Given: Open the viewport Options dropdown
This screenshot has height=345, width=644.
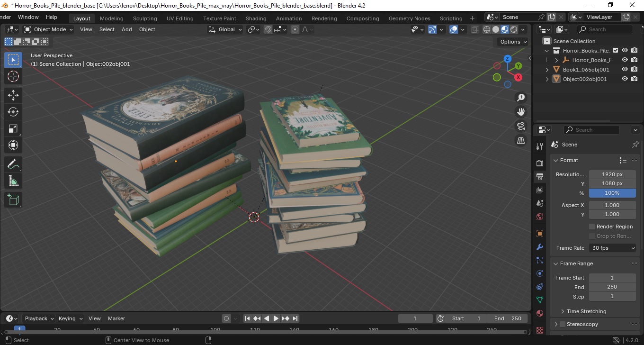Looking at the screenshot, I should 513,42.
